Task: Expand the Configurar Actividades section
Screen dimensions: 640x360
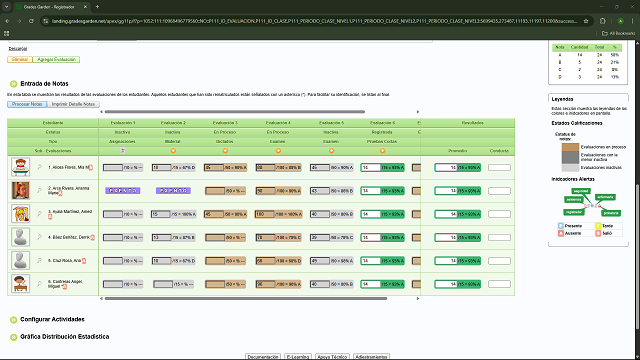Action: (x=13, y=320)
